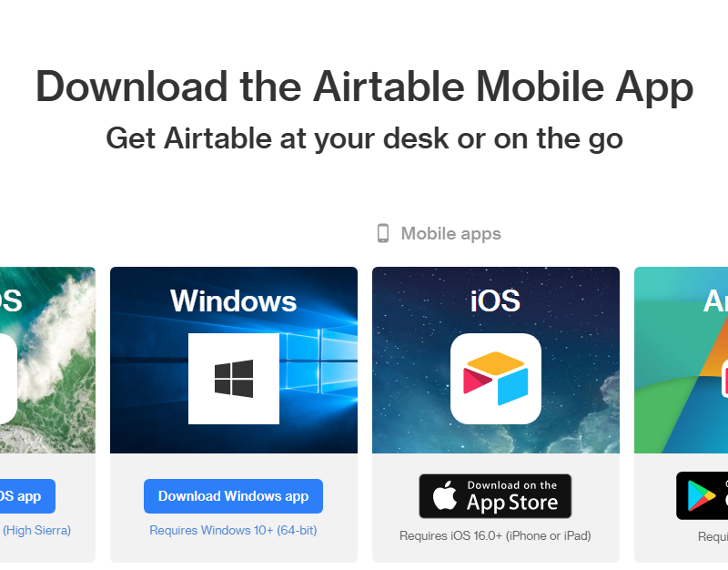Viewport: 728px width, 570px height.
Task: Click the iOS title text on card
Action: (x=495, y=301)
